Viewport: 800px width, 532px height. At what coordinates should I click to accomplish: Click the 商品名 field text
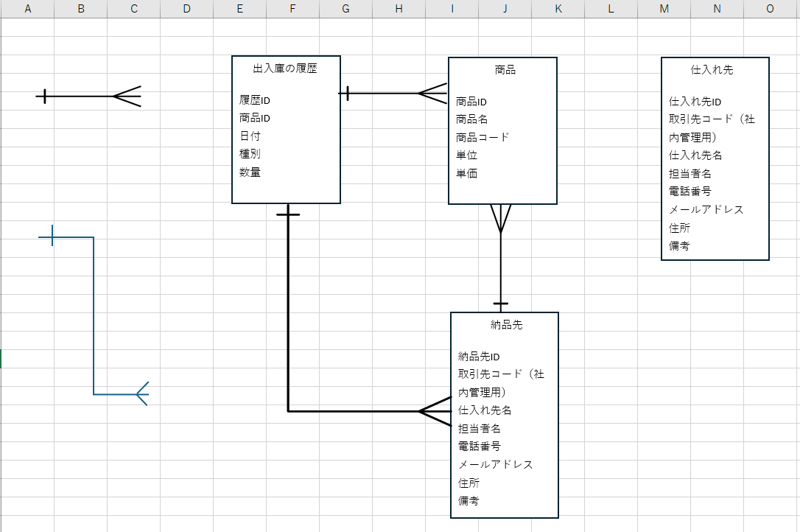(x=472, y=119)
